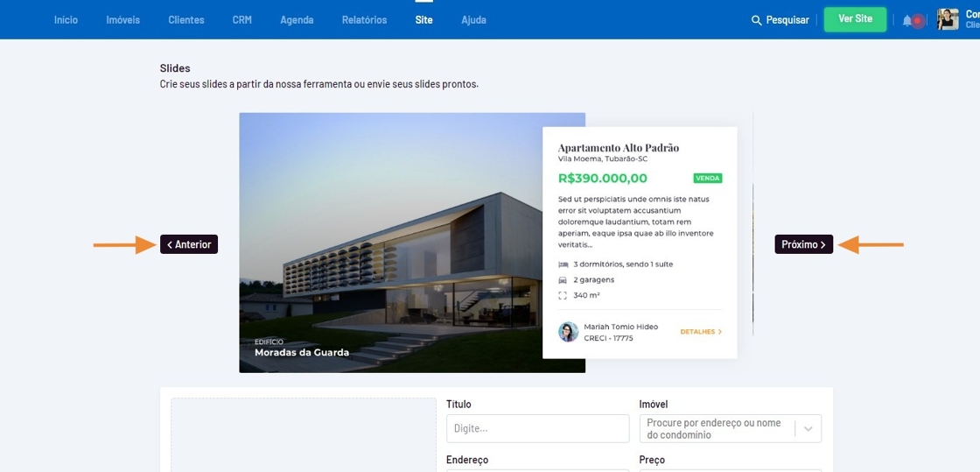Open the notifications bell
Screen dimensions: 980x472
click(907, 20)
